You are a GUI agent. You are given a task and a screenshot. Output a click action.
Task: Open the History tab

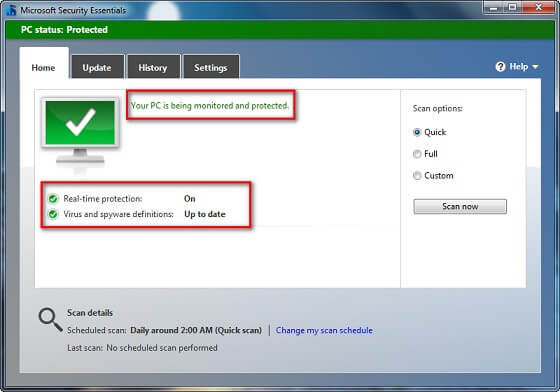coord(153,67)
